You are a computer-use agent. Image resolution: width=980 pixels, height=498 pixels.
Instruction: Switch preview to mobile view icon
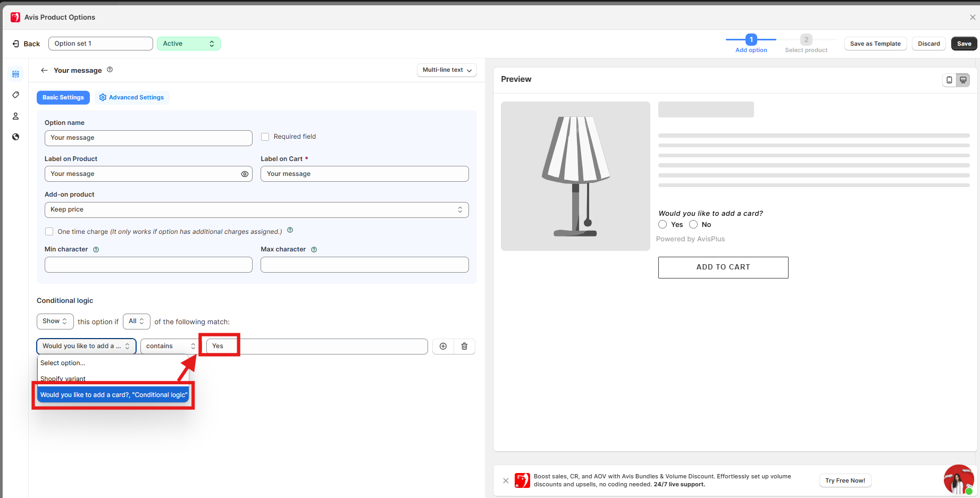tap(949, 80)
